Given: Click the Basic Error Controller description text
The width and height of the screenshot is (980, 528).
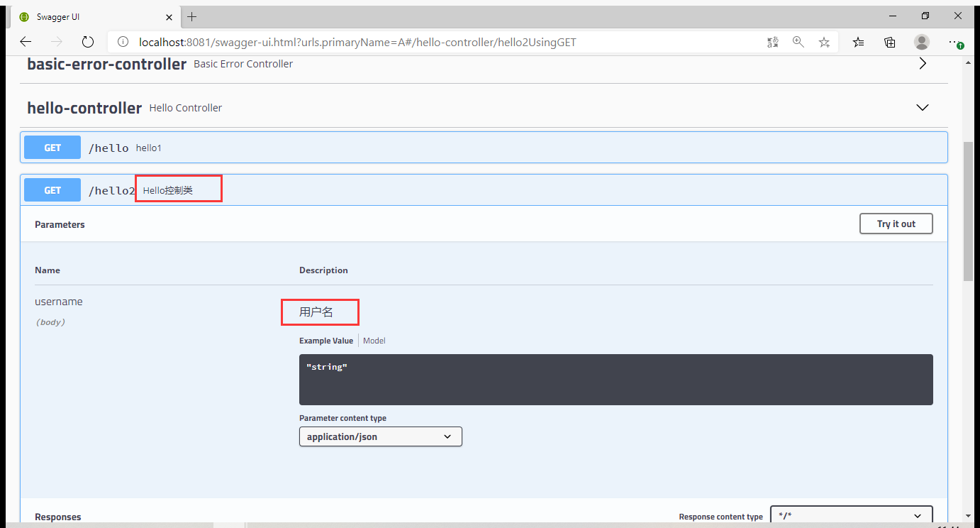Looking at the screenshot, I should tap(243, 64).
